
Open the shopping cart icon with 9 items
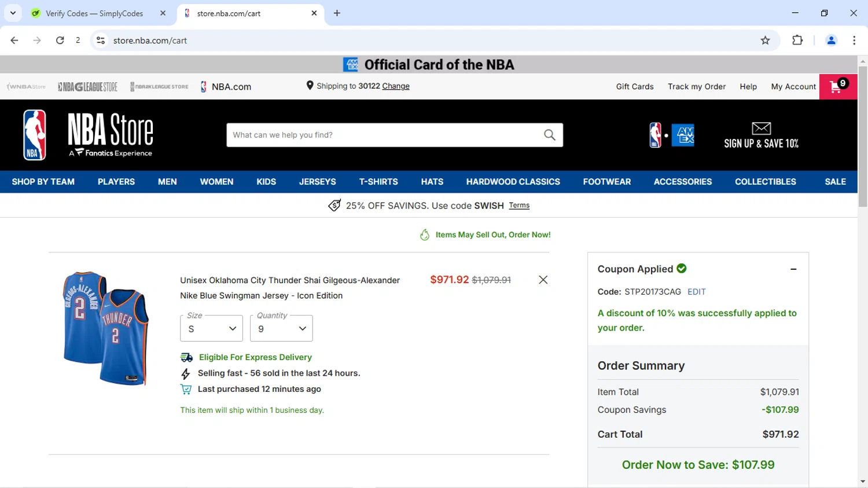pyautogui.click(x=838, y=86)
